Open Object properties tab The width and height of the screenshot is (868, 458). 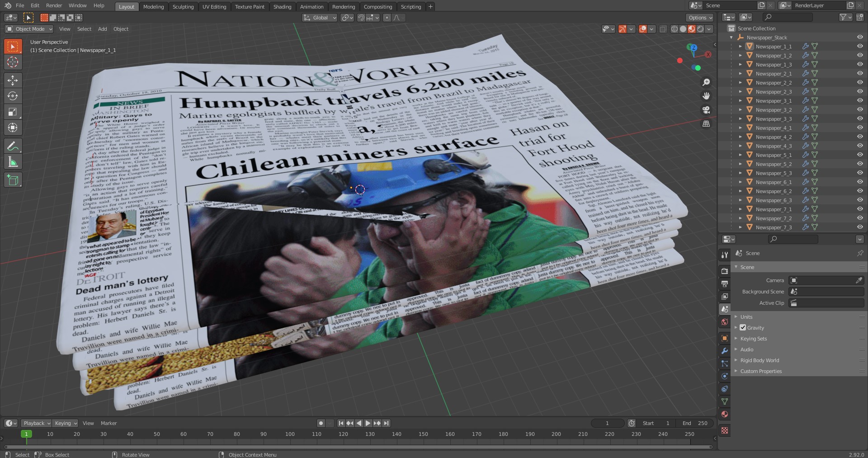pos(725,338)
